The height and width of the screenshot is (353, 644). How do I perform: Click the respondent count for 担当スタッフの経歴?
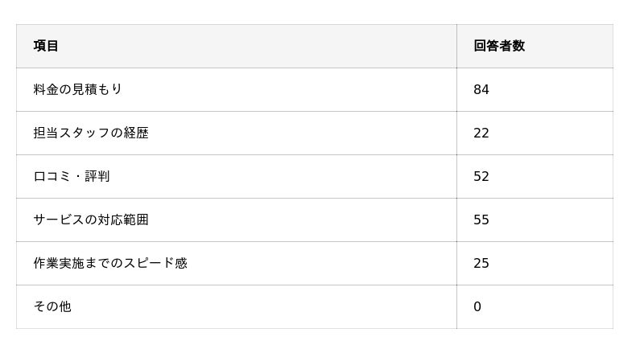pos(481,133)
